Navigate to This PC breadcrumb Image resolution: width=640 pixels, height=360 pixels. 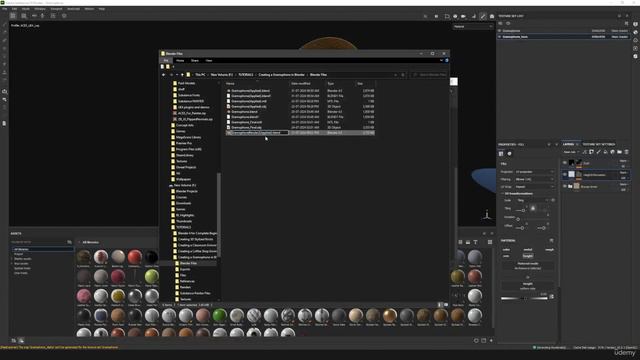200,75
